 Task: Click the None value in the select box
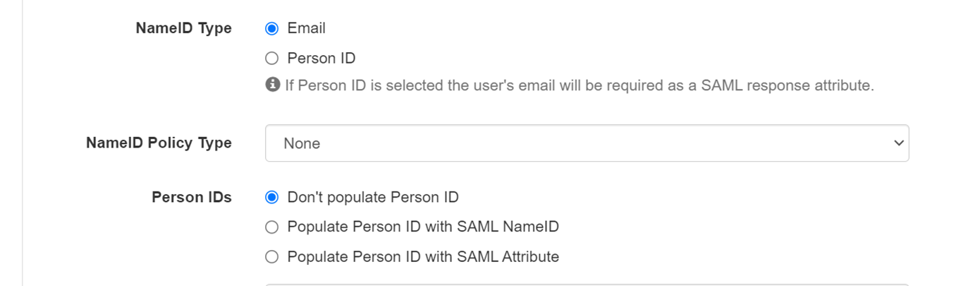[302, 143]
